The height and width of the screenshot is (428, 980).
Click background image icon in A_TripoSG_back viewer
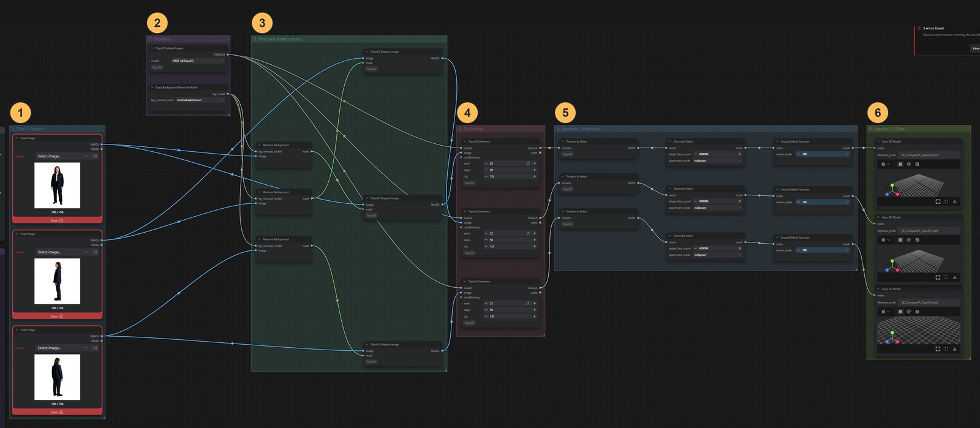[x=917, y=311]
